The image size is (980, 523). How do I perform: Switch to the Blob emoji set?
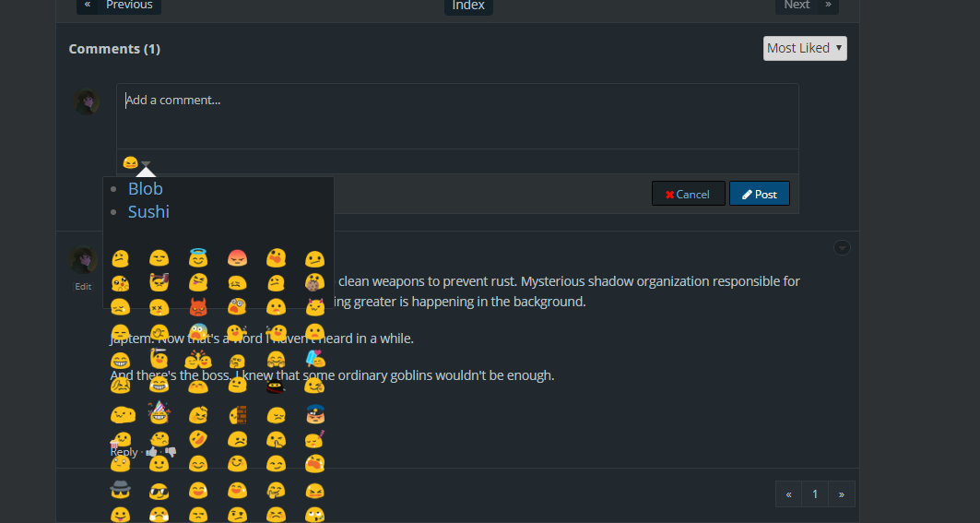point(145,189)
